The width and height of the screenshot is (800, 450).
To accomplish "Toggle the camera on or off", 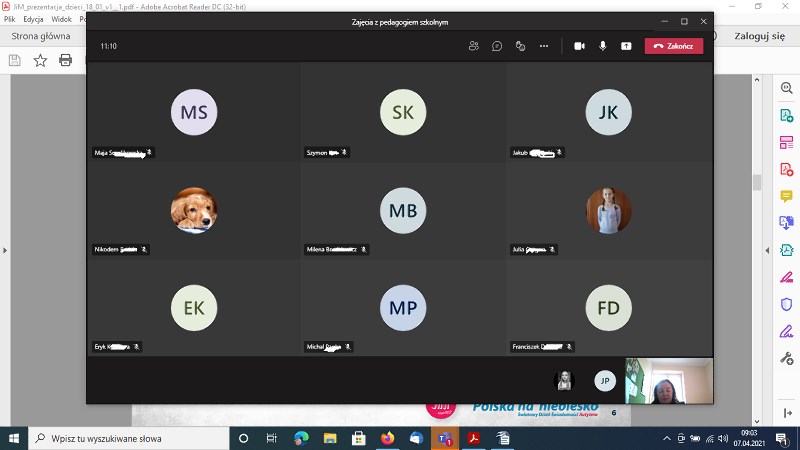I will point(579,46).
